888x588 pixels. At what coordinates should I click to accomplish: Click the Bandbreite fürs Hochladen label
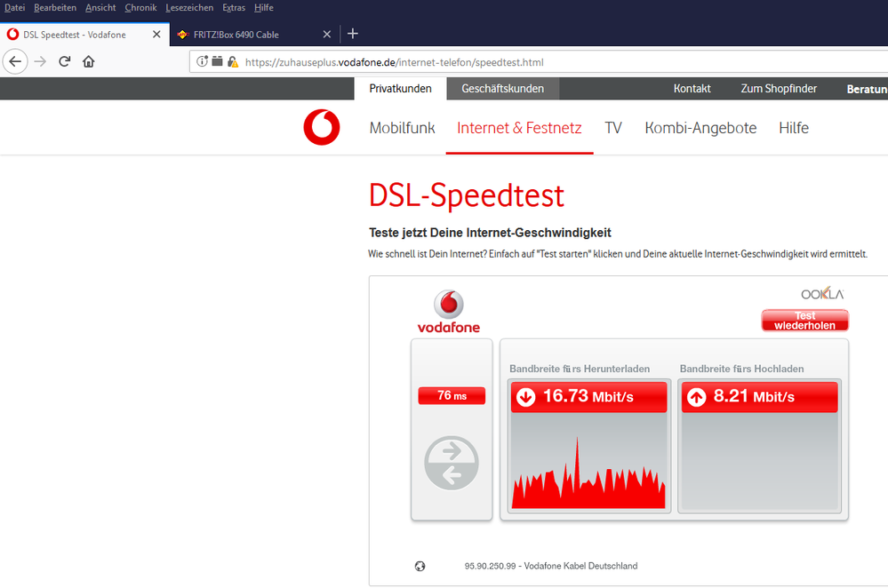(x=741, y=369)
